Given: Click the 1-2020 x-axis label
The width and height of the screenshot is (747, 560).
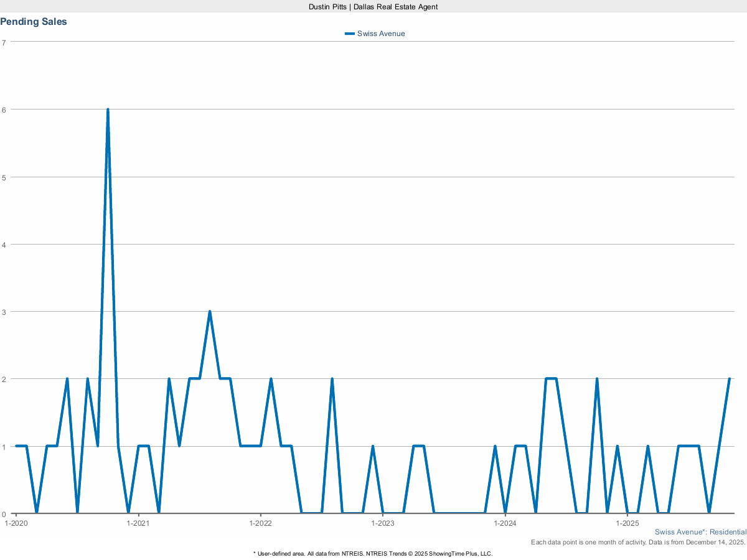Looking at the screenshot, I should pos(16,523).
